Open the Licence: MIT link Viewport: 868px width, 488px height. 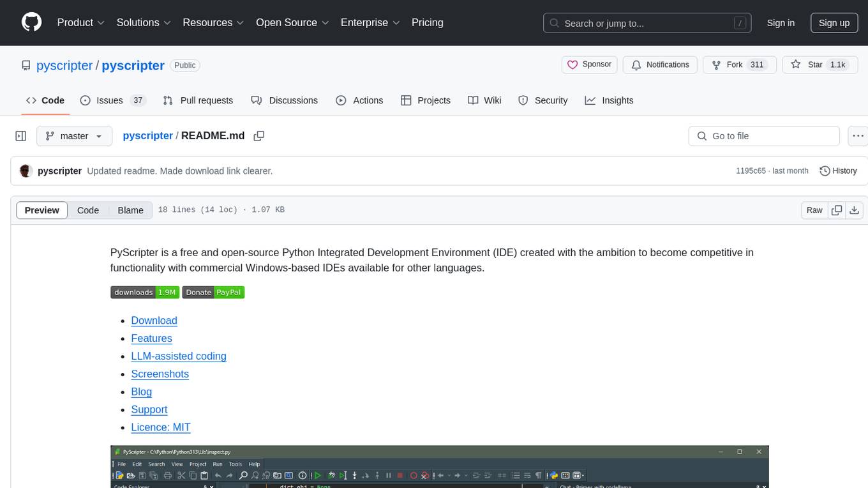pos(161,428)
